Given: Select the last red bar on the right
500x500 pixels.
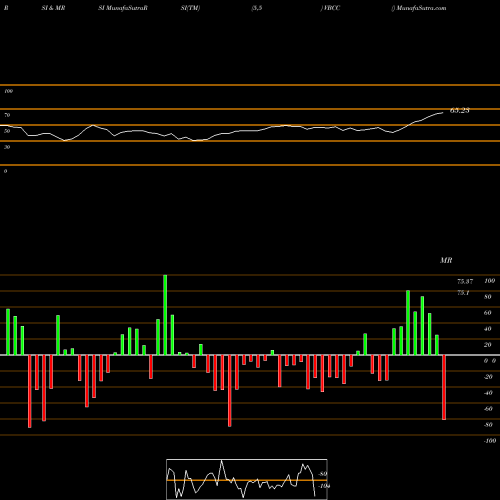Looking at the screenshot, I should pyautogui.click(x=444, y=387).
